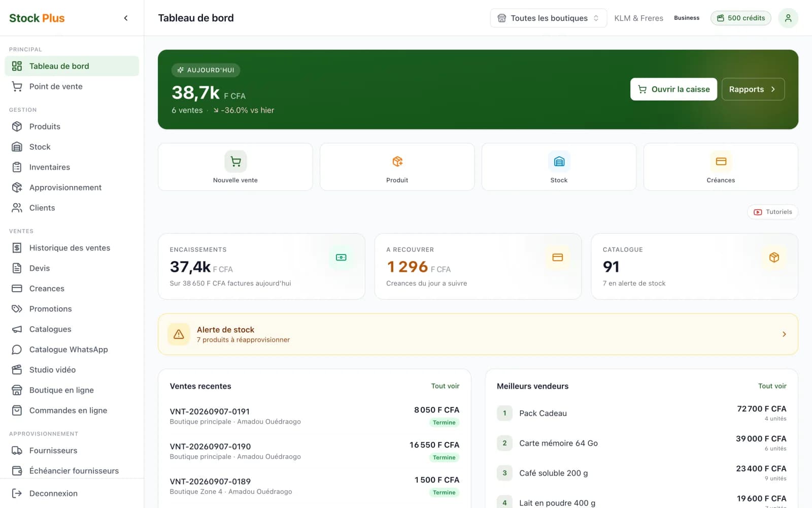812x508 pixels.
Task: Click the Promotions tag icon
Action: 17,309
